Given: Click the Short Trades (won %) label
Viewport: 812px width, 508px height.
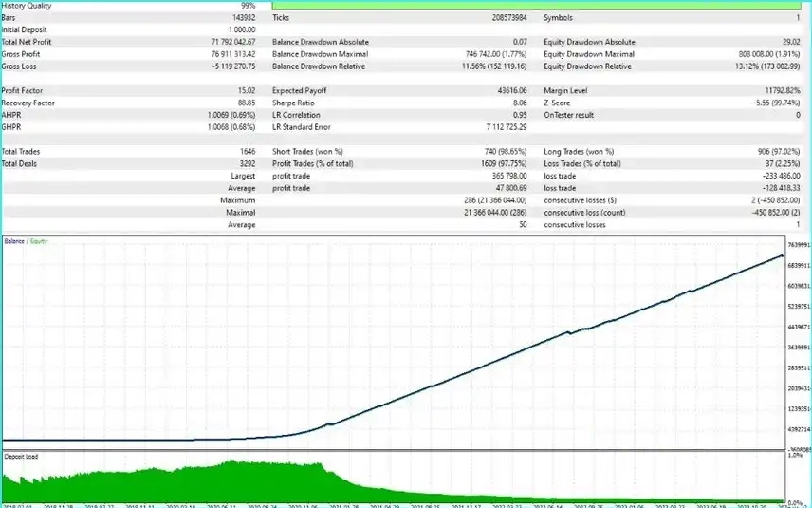Looking at the screenshot, I should click(x=307, y=152).
